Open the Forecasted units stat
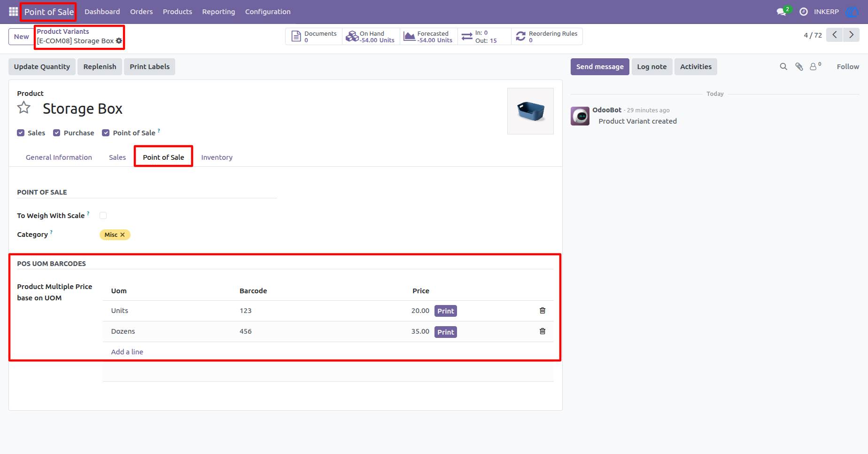The width and height of the screenshot is (868, 454). (429, 37)
